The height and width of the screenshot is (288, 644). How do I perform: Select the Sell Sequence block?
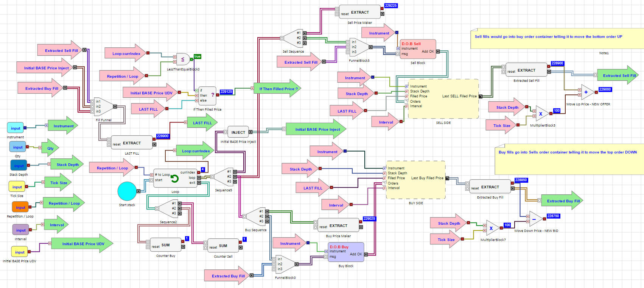coord(293,38)
